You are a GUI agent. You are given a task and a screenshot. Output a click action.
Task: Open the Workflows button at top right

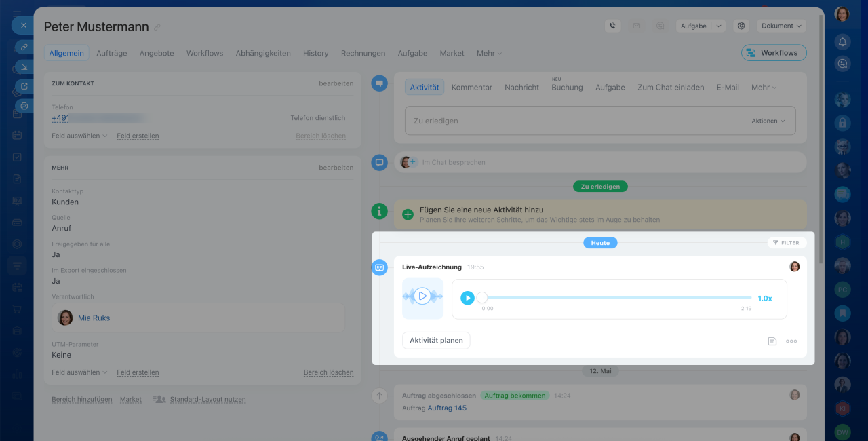pos(774,53)
